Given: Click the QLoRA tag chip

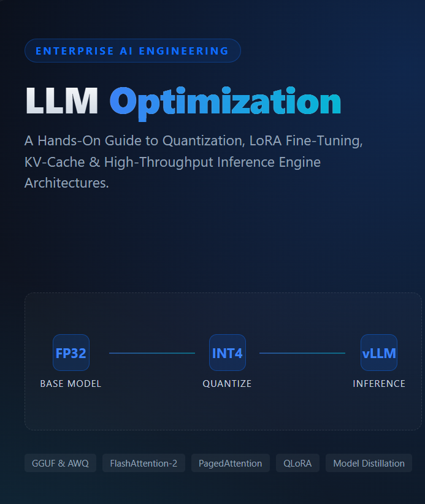Looking at the screenshot, I should (x=297, y=463).
